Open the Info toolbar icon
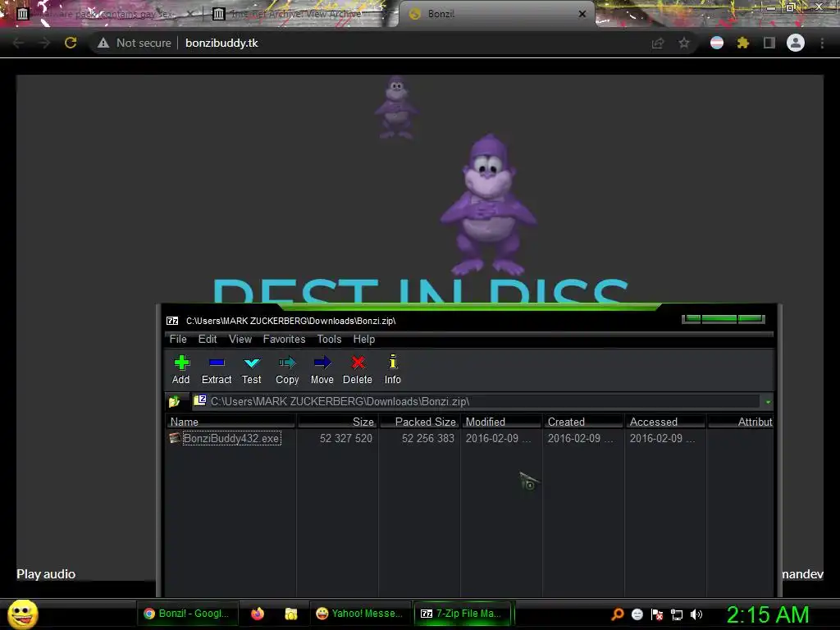Image resolution: width=840 pixels, height=630 pixels. coord(393,369)
